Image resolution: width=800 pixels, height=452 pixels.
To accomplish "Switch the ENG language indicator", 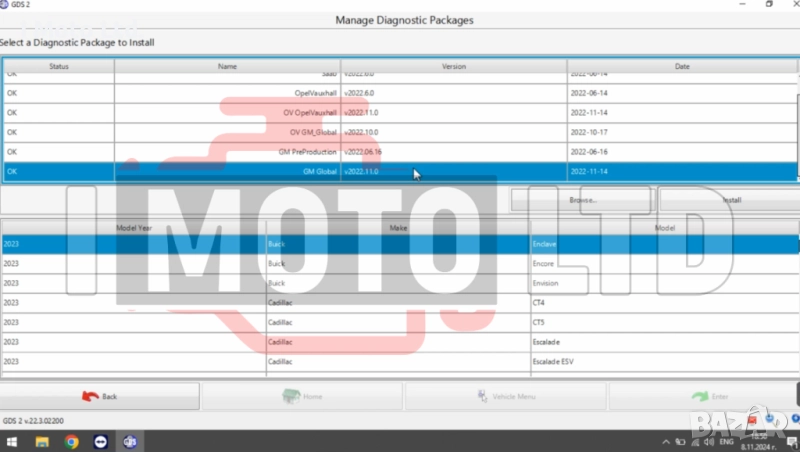I will tap(726, 442).
